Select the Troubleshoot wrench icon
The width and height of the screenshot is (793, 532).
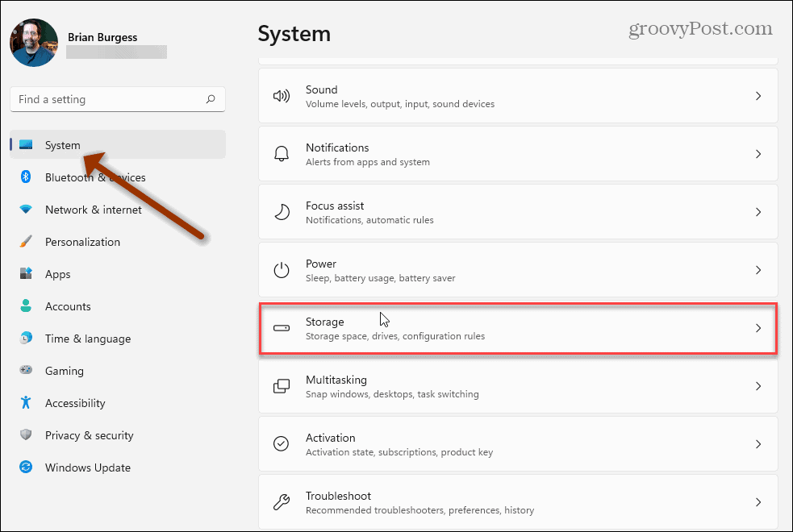coord(281,501)
